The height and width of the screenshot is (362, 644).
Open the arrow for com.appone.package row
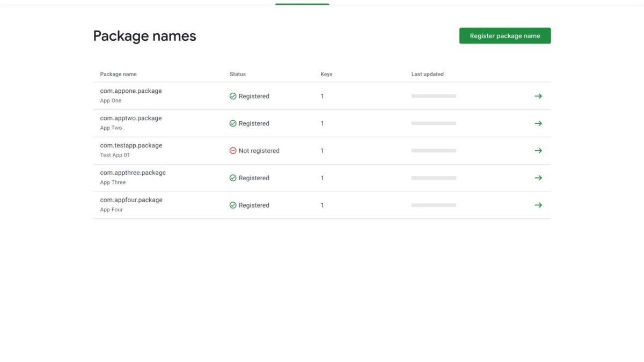[x=538, y=95]
